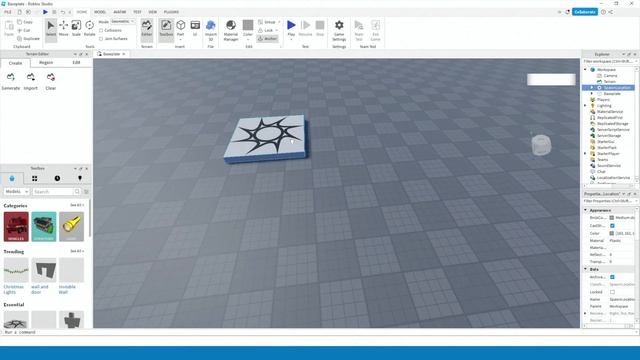Click Generate in the Terrain Editor

click(x=11, y=82)
